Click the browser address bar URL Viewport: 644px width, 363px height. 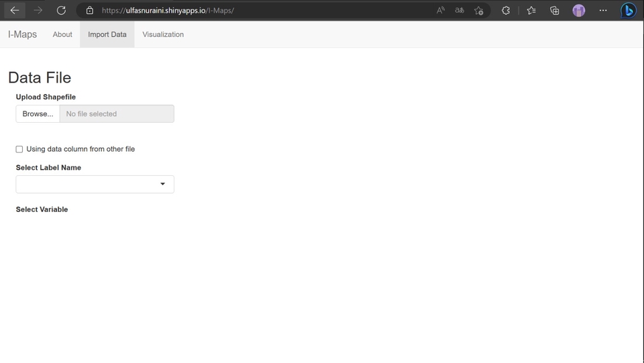(x=168, y=11)
